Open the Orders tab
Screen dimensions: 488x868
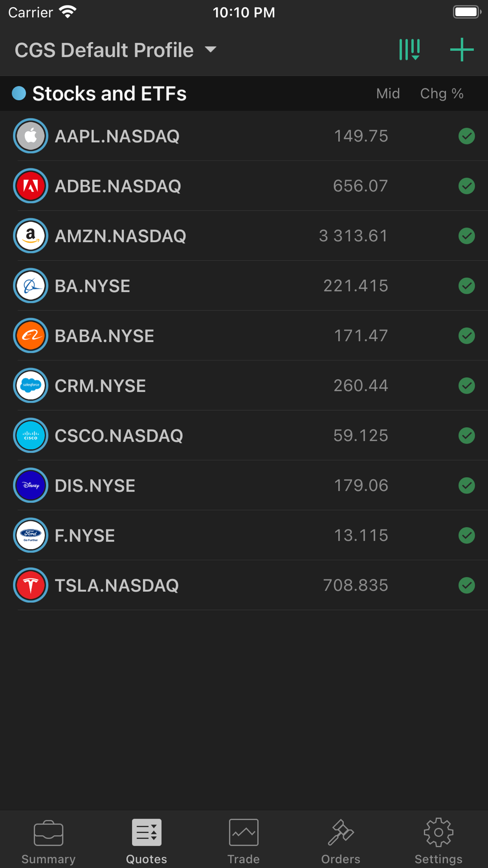point(341,841)
